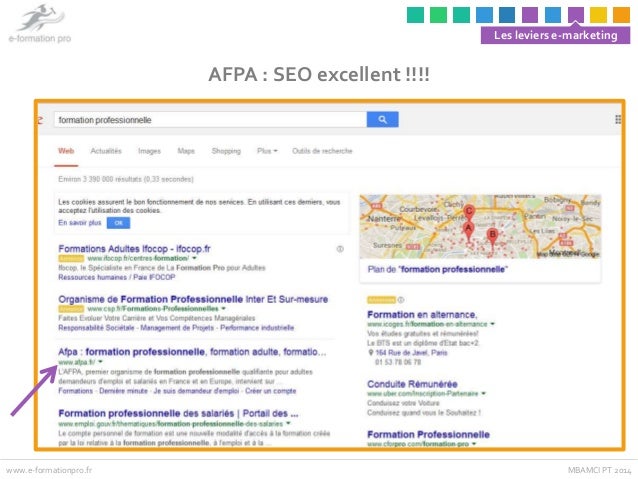The width and height of the screenshot is (638, 479).
Task: Open 'Formations Adultes Ifocop - ifocop.fr' result
Action: coord(134,249)
